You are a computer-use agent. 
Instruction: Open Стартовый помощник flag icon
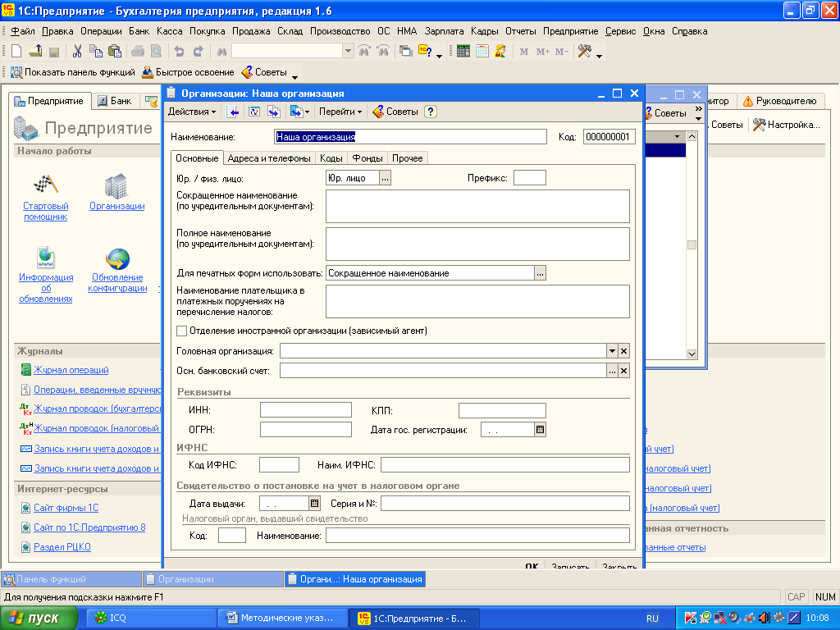pyautogui.click(x=46, y=185)
